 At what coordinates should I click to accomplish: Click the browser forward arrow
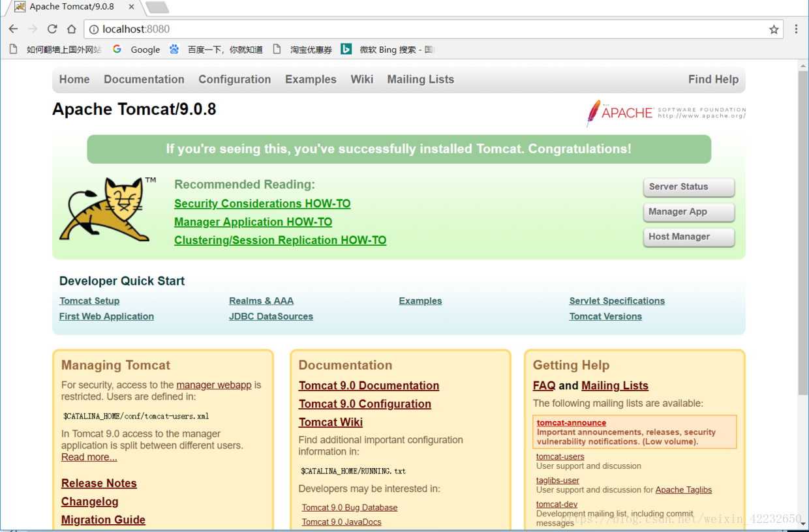click(x=33, y=29)
